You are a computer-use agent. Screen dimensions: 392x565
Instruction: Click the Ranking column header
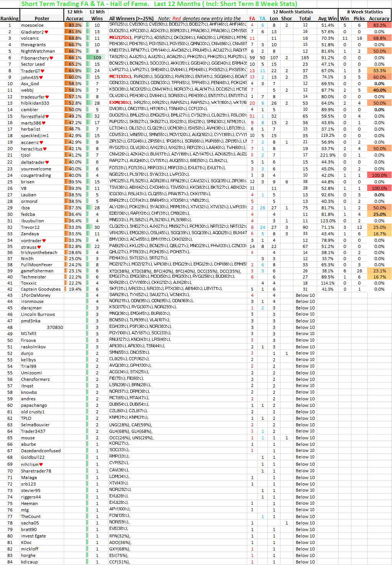point(10,18)
